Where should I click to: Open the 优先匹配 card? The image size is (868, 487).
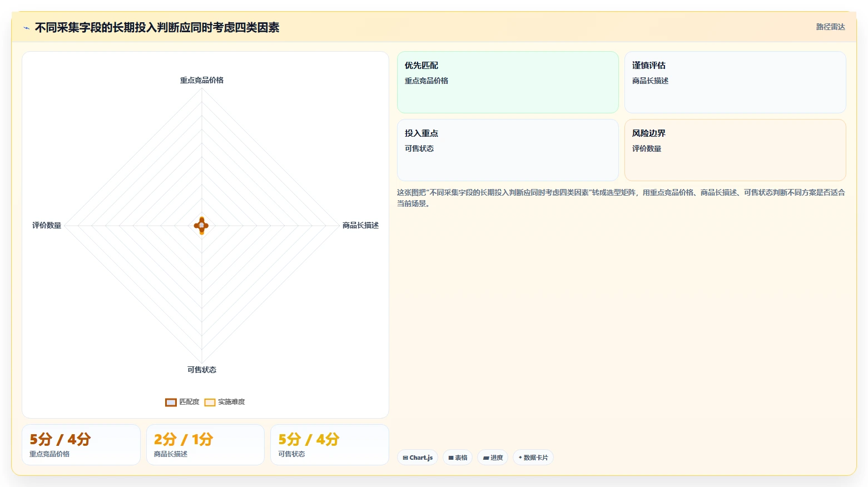(508, 82)
